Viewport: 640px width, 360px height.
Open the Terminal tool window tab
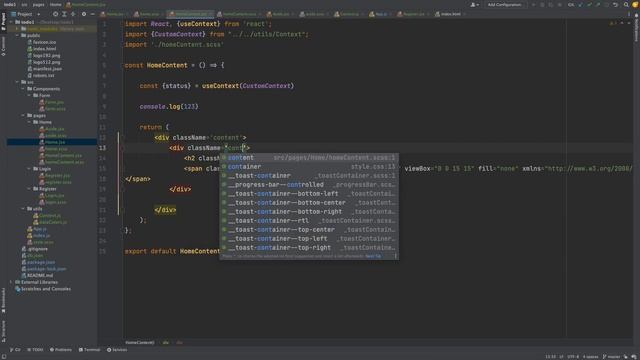click(x=89, y=350)
